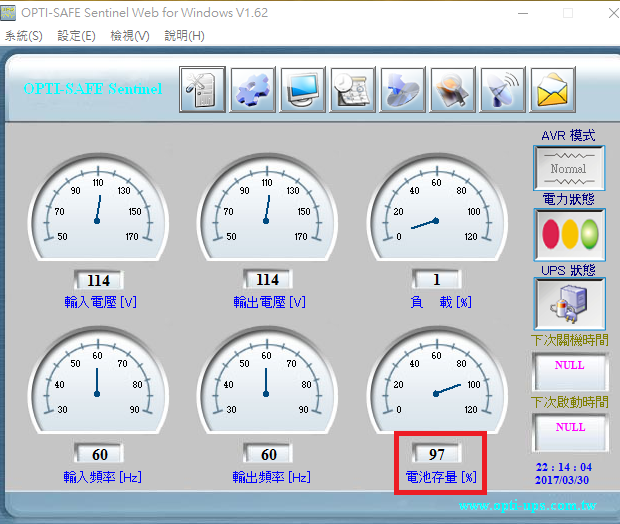This screenshot has height=524, width=620.
Task: Click the battery capacity gauge dial
Action: [437, 380]
